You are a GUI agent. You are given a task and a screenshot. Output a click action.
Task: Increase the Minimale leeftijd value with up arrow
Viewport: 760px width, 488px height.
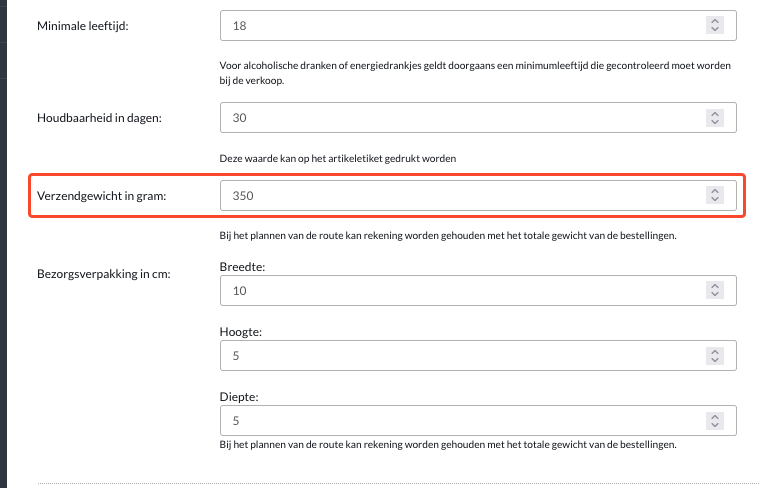[x=715, y=21]
